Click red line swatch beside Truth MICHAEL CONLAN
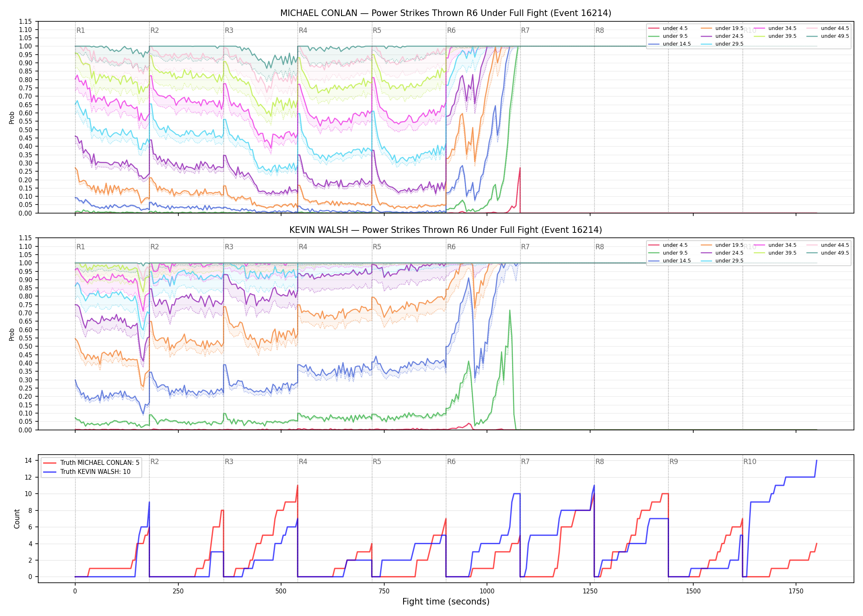863x616 pixels. [x=50, y=463]
